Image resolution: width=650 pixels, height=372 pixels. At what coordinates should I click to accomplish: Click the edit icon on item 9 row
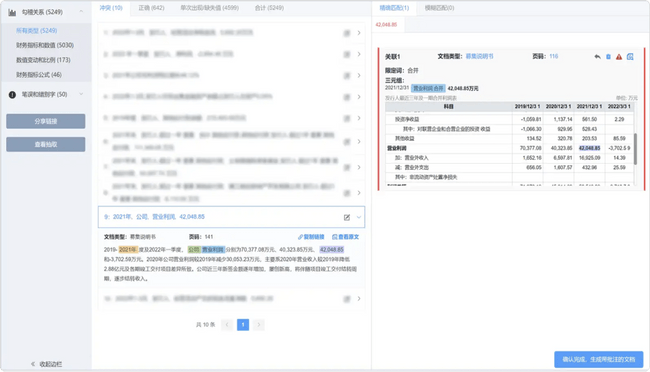347,217
